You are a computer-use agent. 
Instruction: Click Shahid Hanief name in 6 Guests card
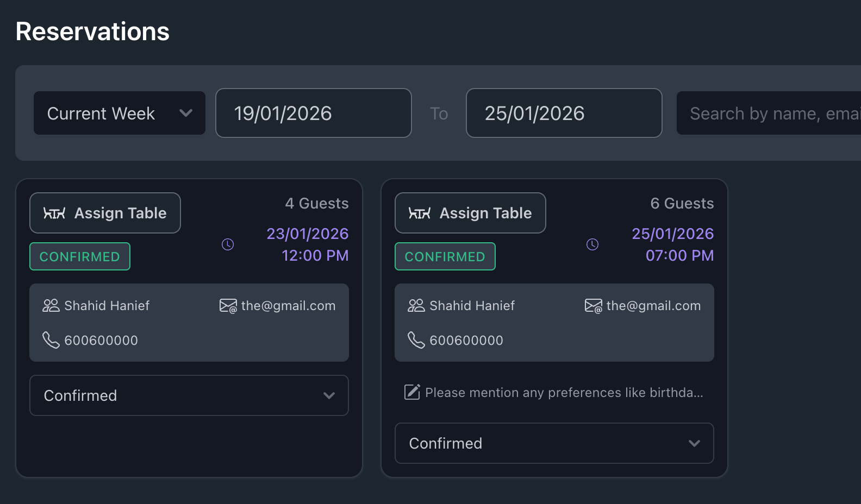472,306
